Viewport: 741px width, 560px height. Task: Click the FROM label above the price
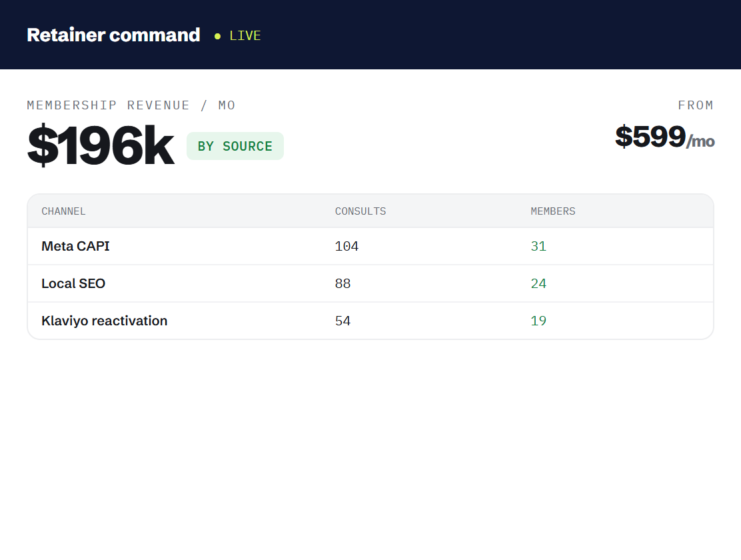click(696, 105)
